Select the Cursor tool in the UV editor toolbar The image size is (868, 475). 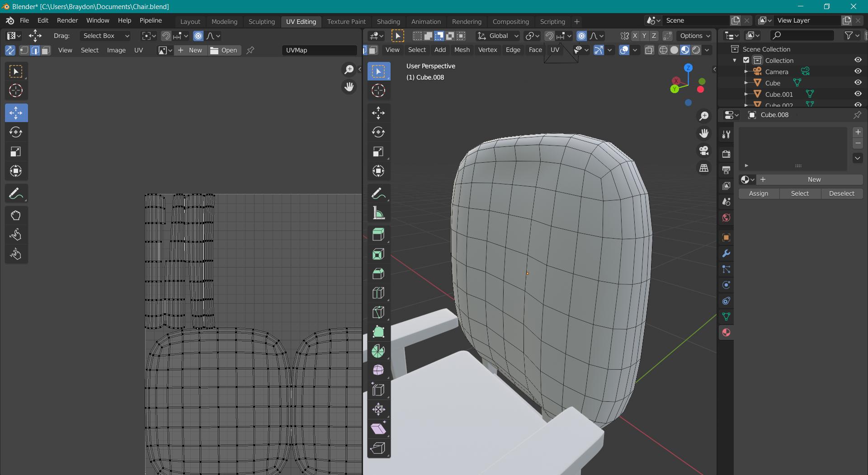16,90
